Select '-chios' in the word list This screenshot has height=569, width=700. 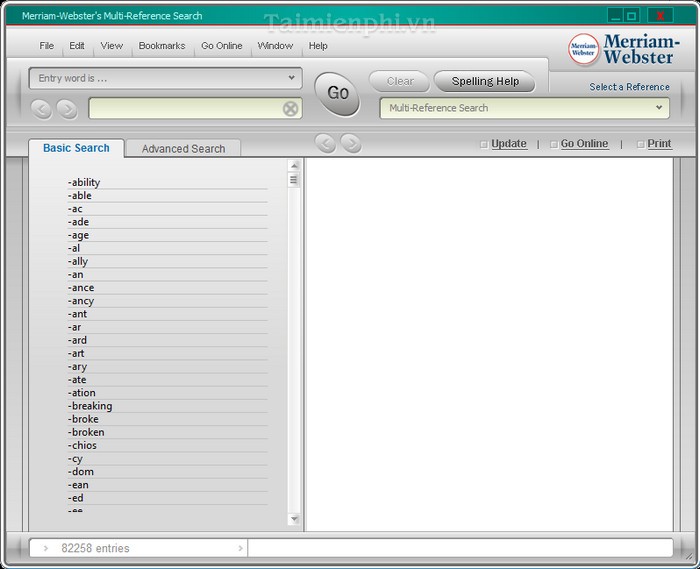point(82,445)
